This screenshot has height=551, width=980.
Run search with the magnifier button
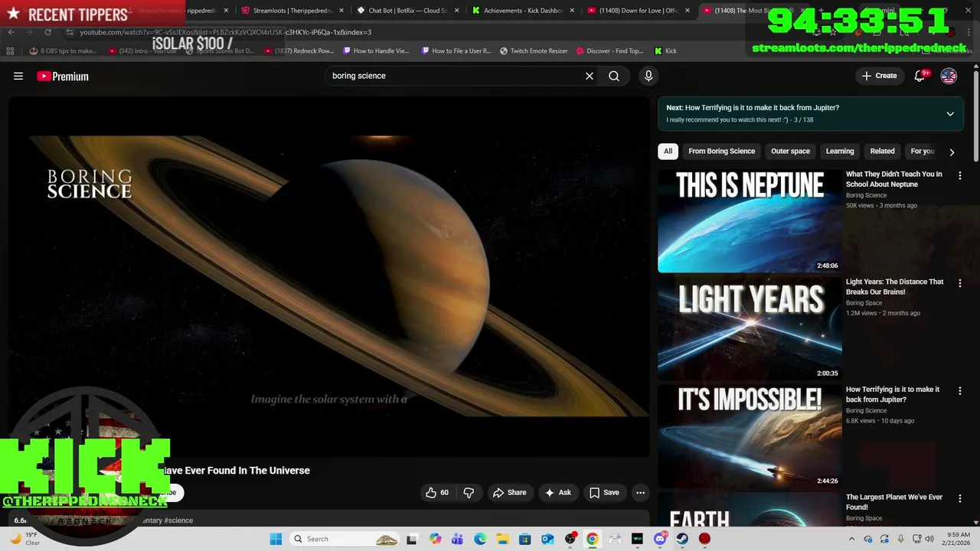coord(614,76)
